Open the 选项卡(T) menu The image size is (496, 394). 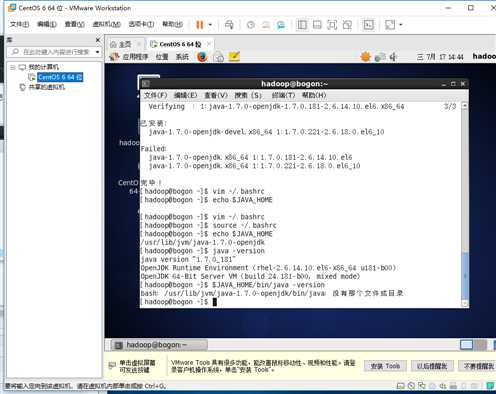pyautogui.click(x=141, y=24)
